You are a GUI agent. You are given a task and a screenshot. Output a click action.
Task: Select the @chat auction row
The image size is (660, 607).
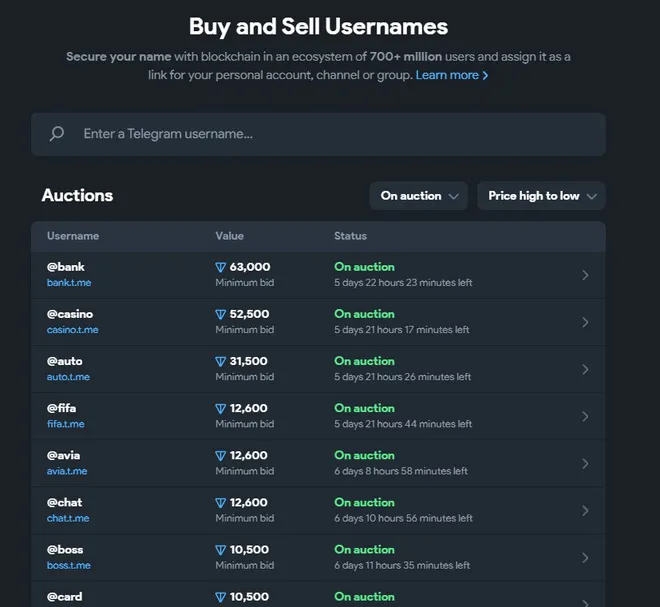(300, 510)
